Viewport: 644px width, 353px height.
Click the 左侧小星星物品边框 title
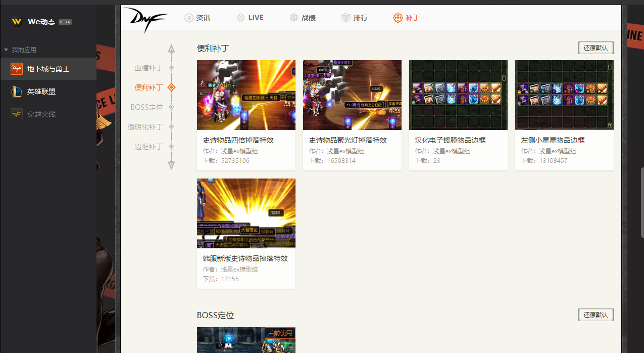(x=553, y=140)
